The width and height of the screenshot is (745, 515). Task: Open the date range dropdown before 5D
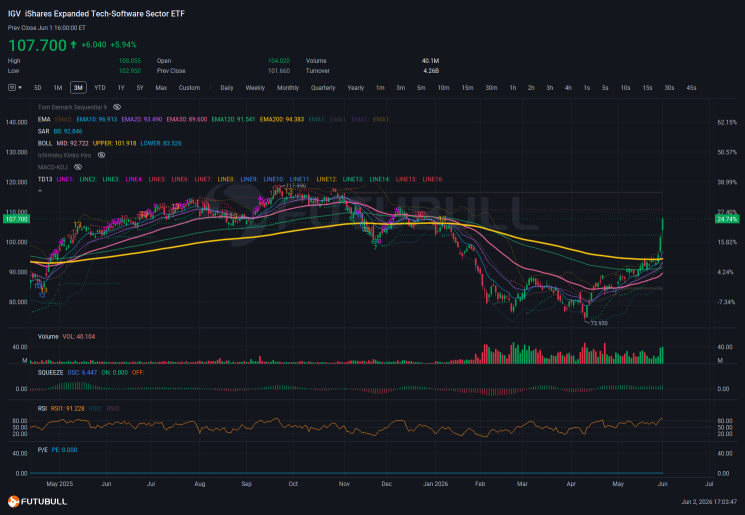(15, 88)
